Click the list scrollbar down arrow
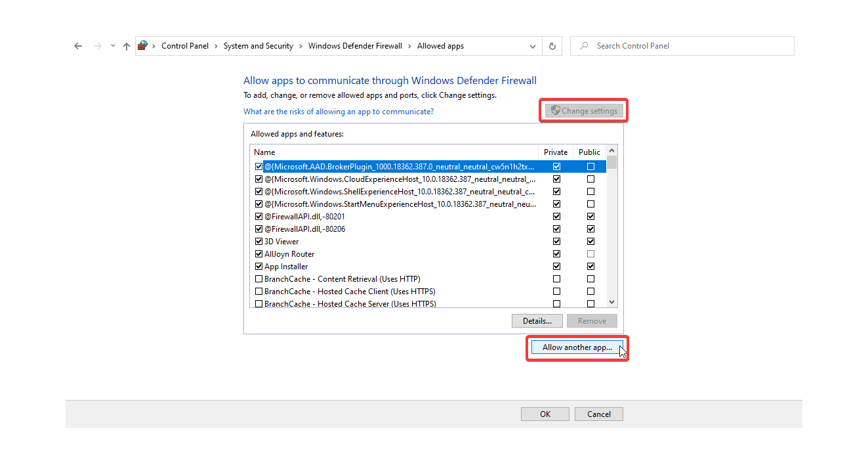The height and width of the screenshot is (461, 868). point(611,302)
